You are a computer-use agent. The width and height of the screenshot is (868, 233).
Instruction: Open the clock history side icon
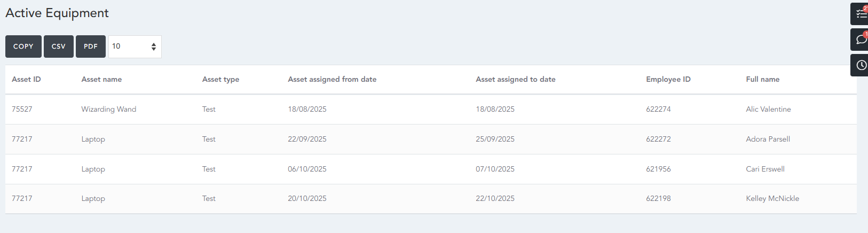point(861,65)
